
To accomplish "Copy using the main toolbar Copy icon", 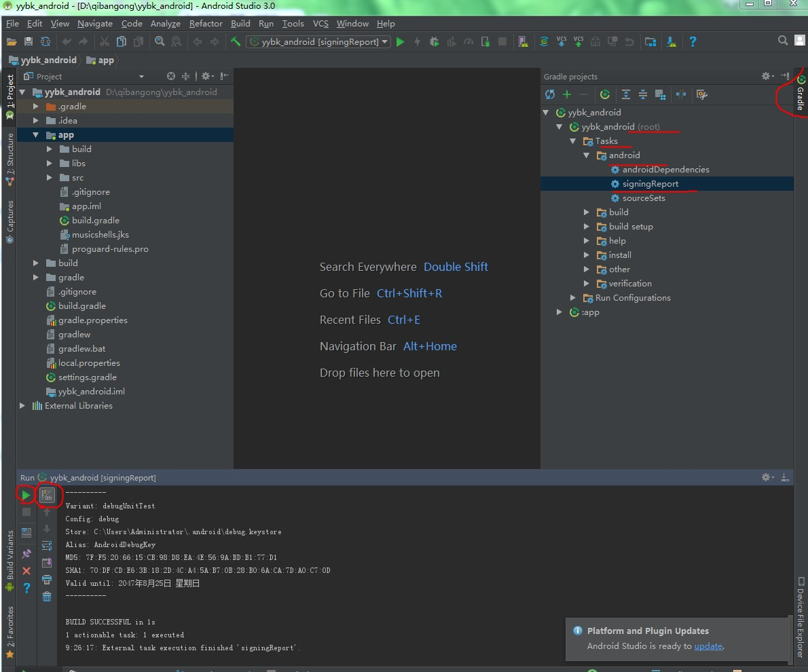I will pyautogui.click(x=122, y=41).
